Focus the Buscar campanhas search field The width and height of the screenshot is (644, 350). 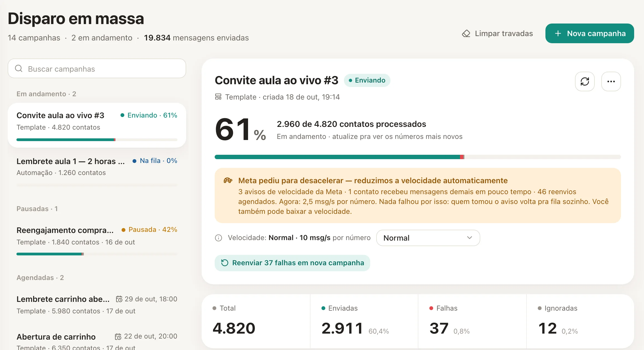click(97, 68)
